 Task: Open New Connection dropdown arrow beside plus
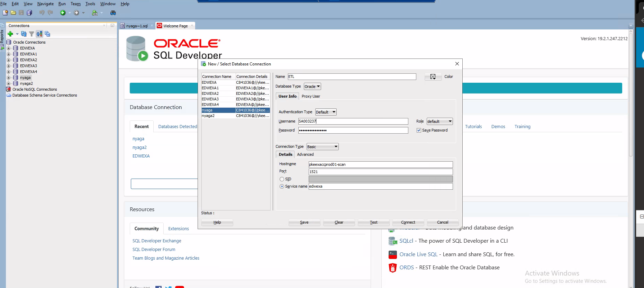coord(17,34)
